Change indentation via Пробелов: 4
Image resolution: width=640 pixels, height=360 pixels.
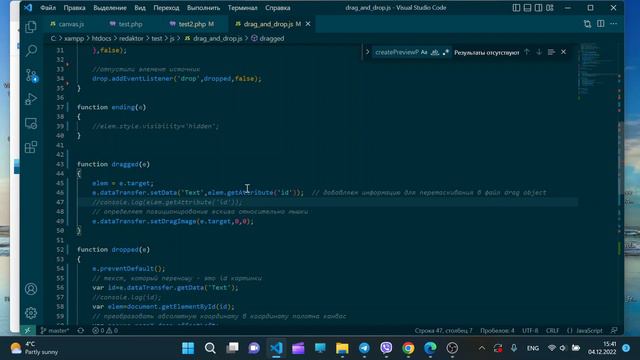pyautogui.click(x=497, y=330)
